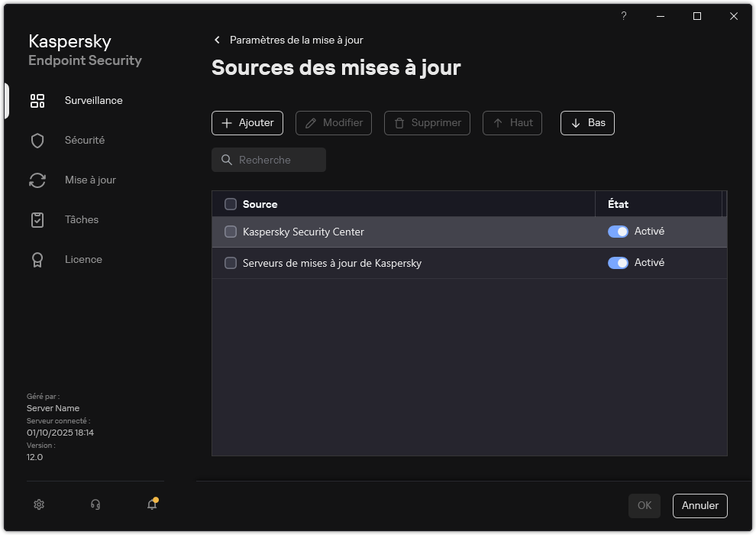Click the help question mark icon
This screenshot has width=756, height=535.
tap(623, 16)
